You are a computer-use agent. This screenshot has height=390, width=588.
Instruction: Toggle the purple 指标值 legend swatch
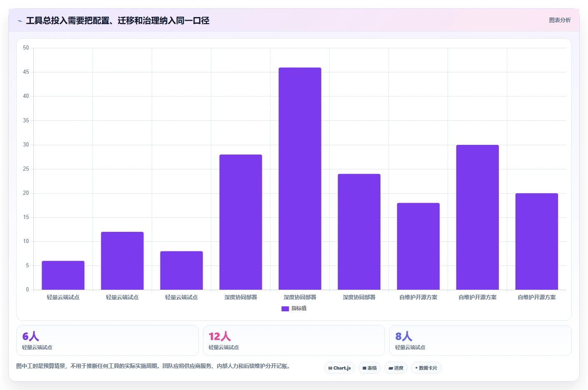pyautogui.click(x=285, y=308)
